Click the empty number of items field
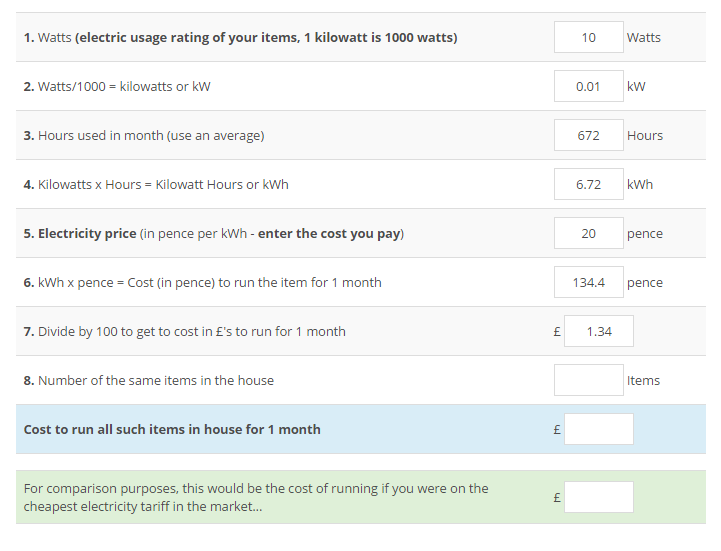 tap(589, 380)
